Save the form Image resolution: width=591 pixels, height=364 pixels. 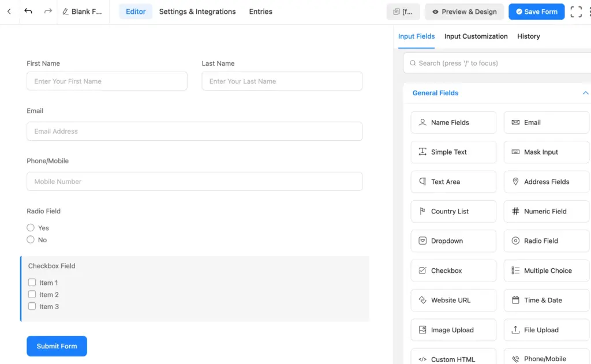pyautogui.click(x=536, y=11)
